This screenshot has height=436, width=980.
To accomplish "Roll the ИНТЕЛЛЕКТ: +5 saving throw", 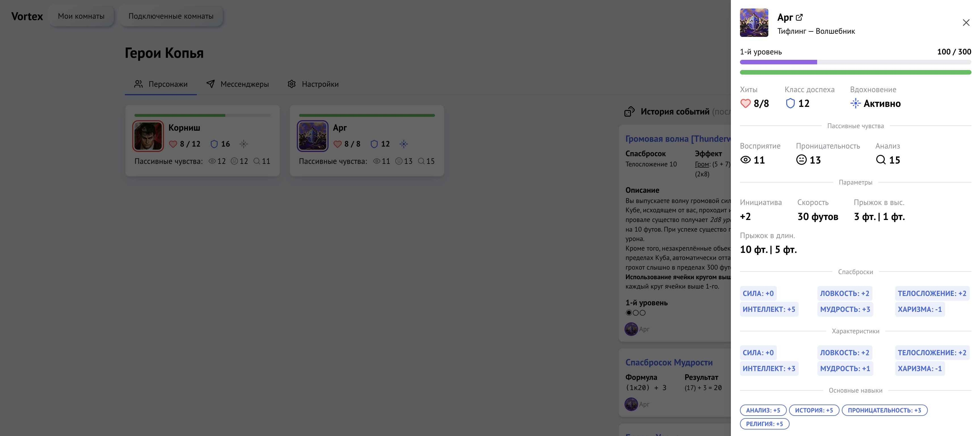I will 769,309.
